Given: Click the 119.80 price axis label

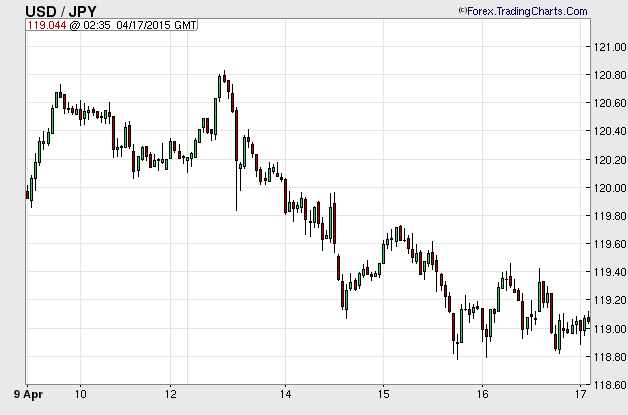Looking at the screenshot, I should 610,216.
